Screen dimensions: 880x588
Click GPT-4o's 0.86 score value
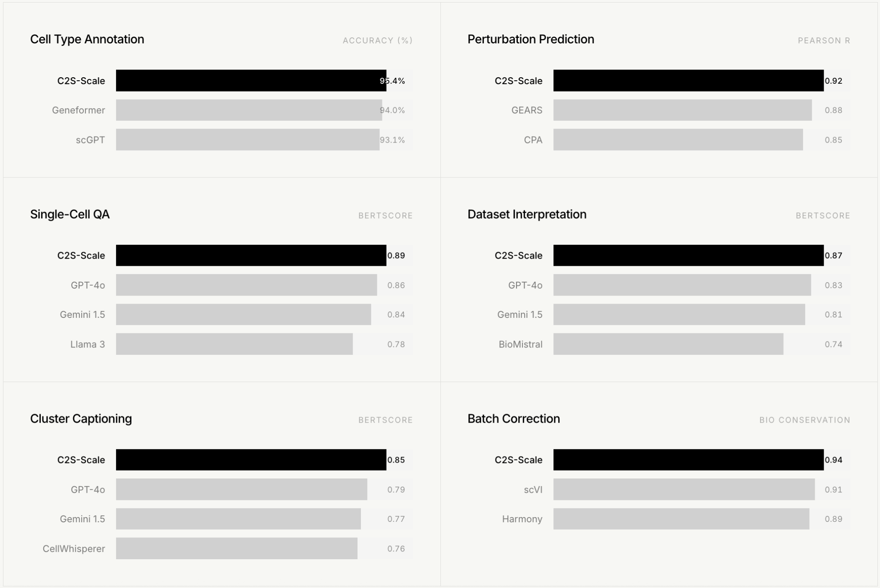tap(396, 285)
